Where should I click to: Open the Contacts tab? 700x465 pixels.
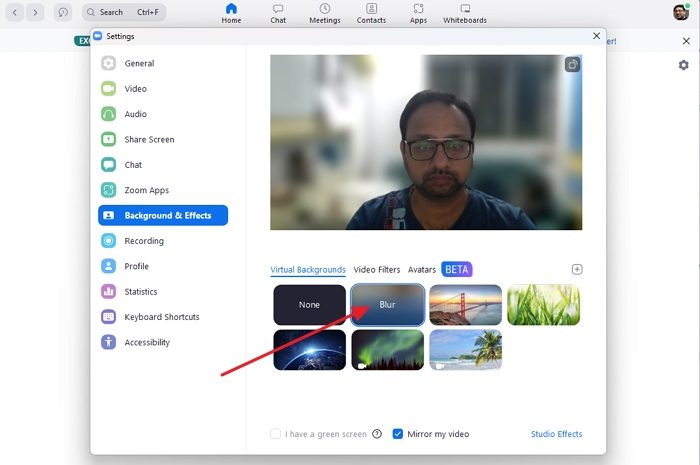[x=371, y=13]
